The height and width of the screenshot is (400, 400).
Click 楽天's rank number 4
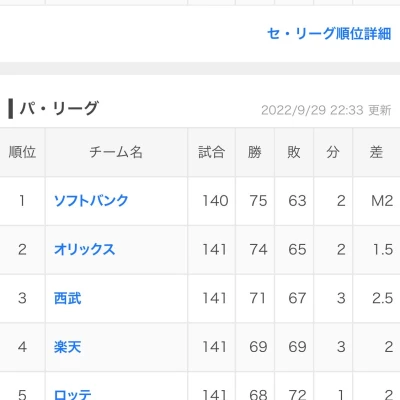click(x=22, y=347)
